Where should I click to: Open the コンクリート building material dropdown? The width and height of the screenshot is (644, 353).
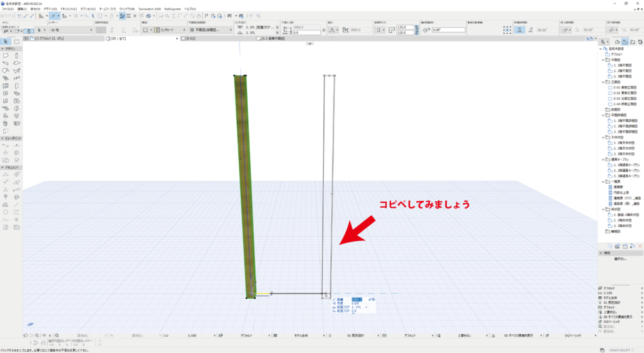170,30
